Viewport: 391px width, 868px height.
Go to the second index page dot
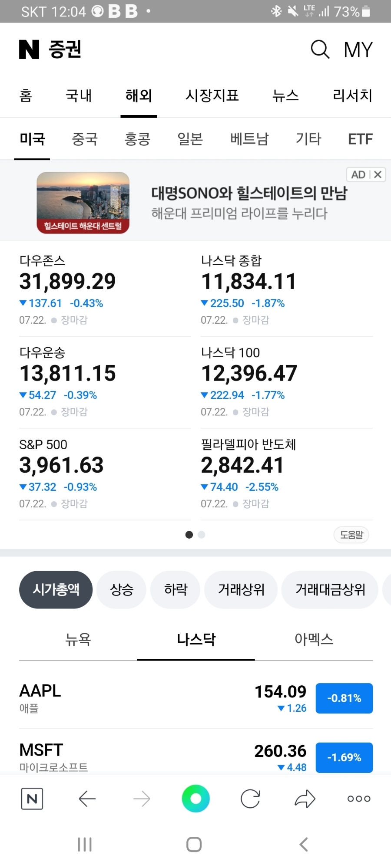pyautogui.click(x=202, y=535)
